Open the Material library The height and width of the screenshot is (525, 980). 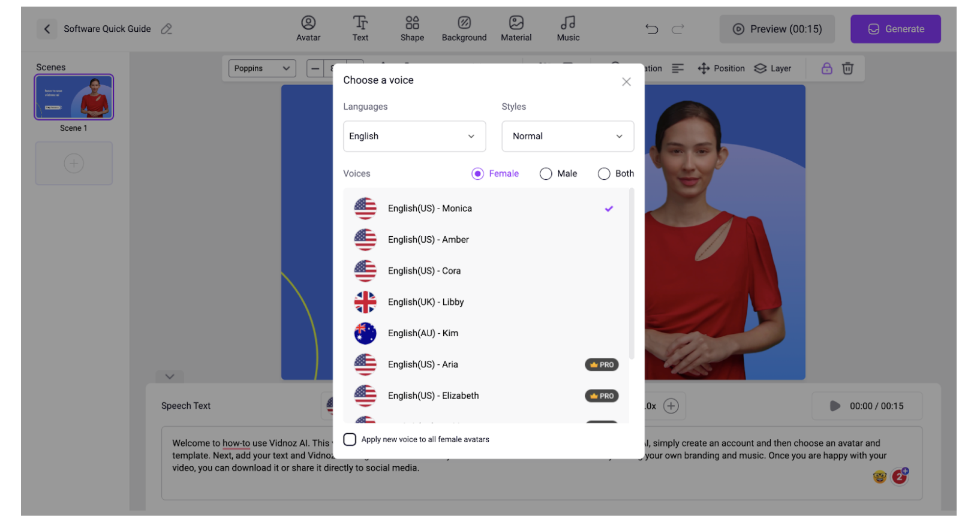pos(516,28)
